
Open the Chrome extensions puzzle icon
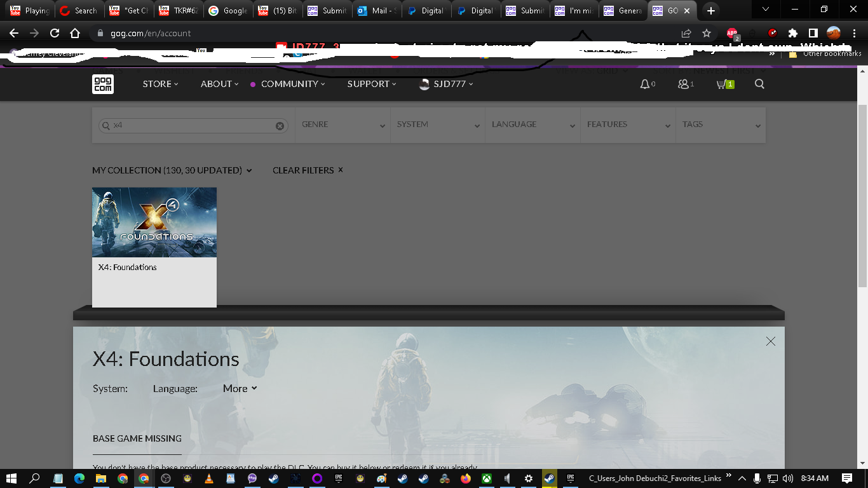click(792, 33)
